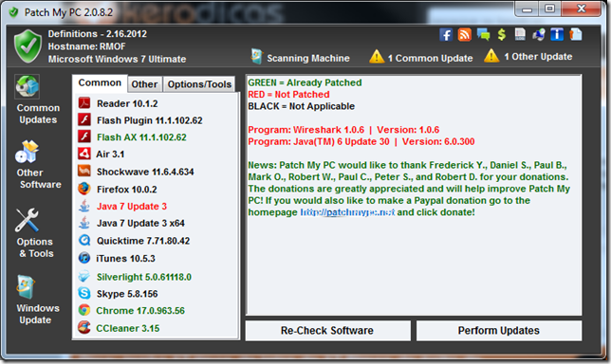The image size is (611, 364).
Task: Click the title bar shield app icon
Action: pos(13,12)
